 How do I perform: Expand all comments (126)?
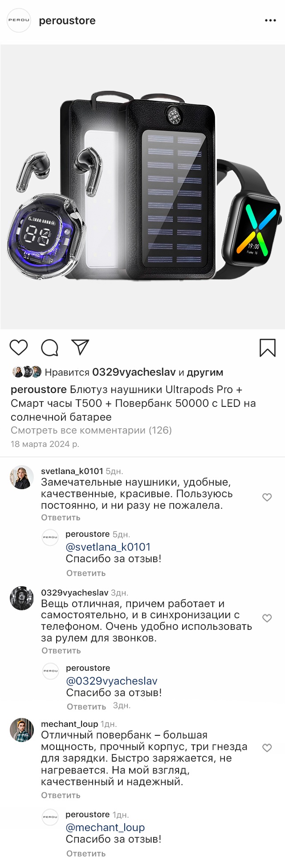(91, 430)
